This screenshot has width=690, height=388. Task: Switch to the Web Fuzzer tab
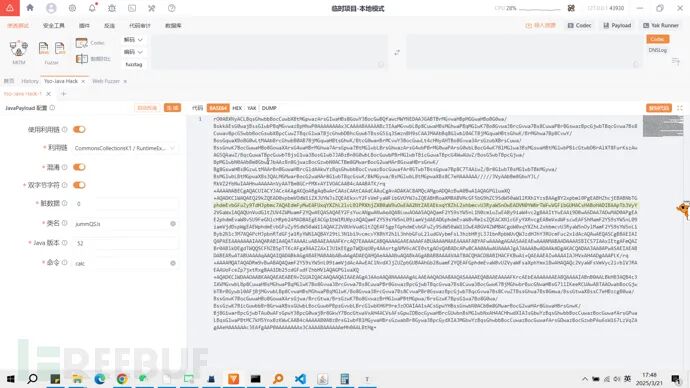[106, 81]
